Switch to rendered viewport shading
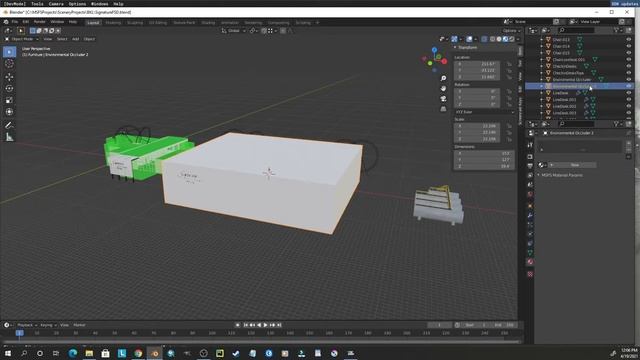This screenshot has width=640, height=360. coord(512,39)
